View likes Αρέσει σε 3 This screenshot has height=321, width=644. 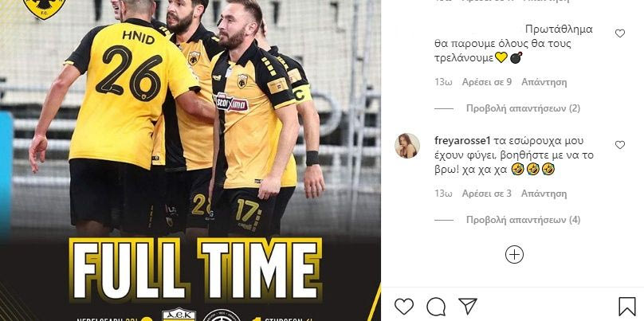tap(487, 194)
